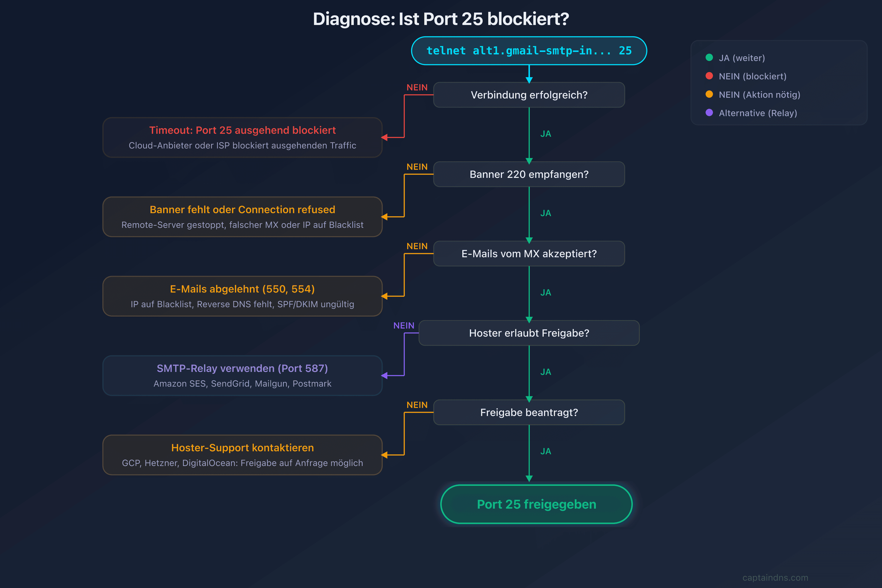Select the E-Mails vom MX akzeptiert? node
The image size is (882, 588).
pyautogui.click(x=529, y=254)
